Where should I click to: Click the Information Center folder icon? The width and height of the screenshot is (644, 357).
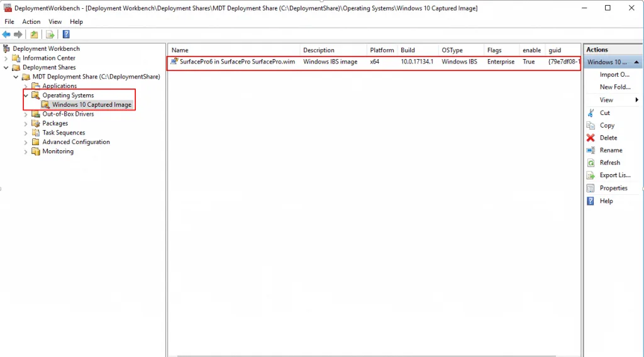pos(16,58)
